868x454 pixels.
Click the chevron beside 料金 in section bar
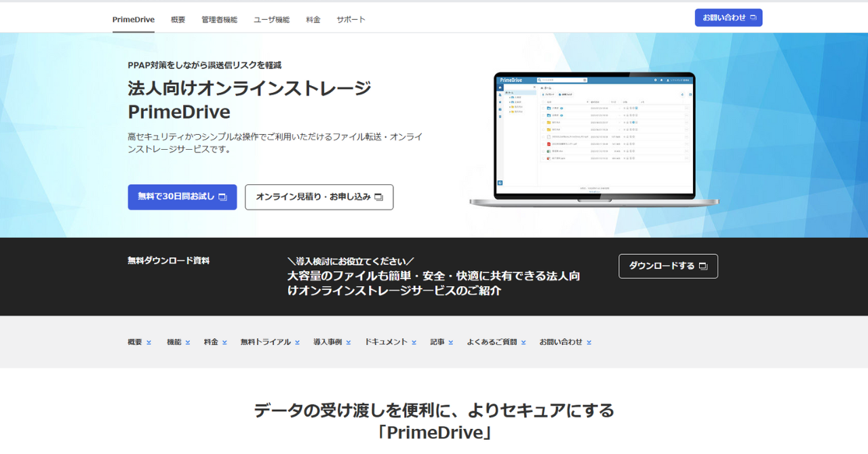[x=224, y=343]
